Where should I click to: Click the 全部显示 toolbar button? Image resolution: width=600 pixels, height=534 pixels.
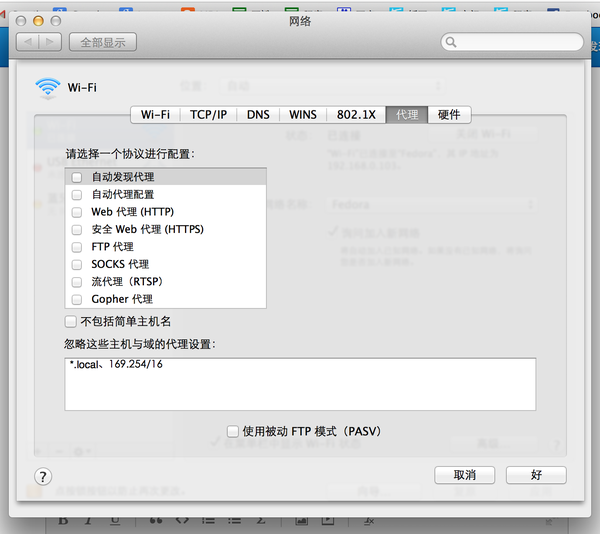point(103,42)
